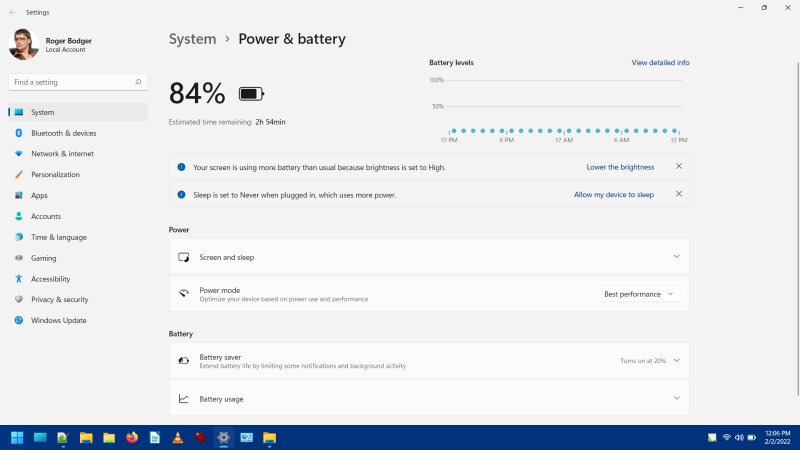Dismiss the brightness battery warning
Viewport: 800px width, 450px height.
pos(679,167)
